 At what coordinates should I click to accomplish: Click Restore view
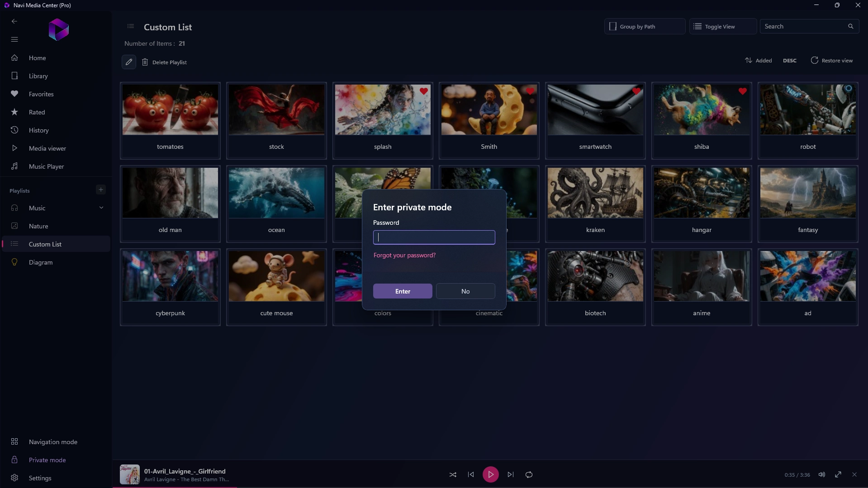pos(831,61)
